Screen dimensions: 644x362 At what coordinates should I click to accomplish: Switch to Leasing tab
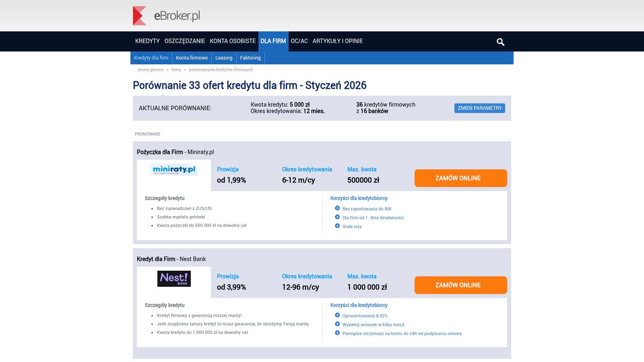pos(224,58)
